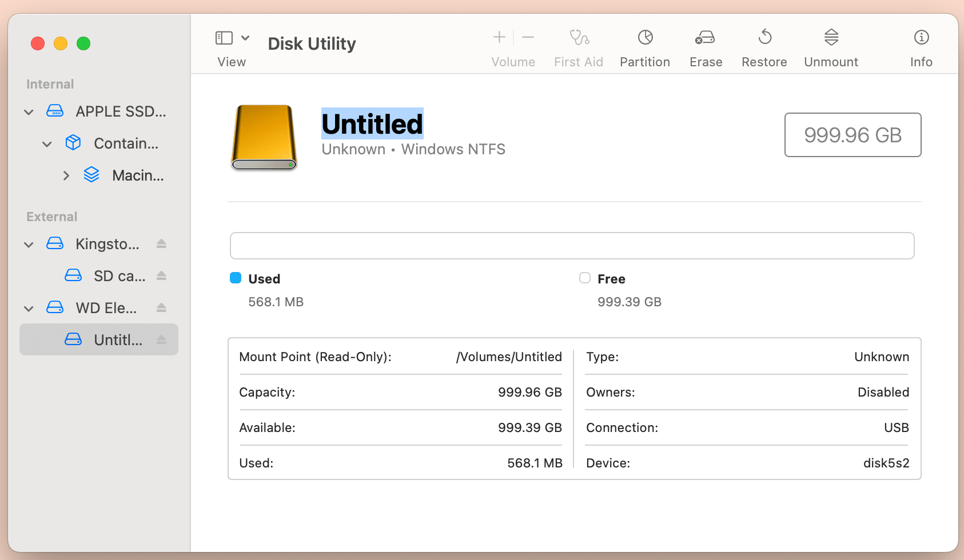Run First Aid on the Untitled volume
Viewport: 964px width, 560px height.
point(578,46)
